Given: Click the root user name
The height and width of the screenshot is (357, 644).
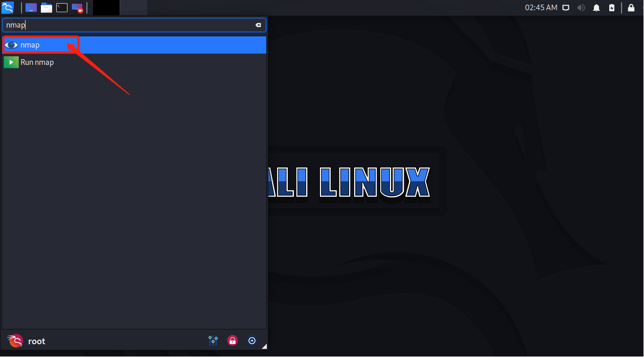Looking at the screenshot, I should coord(37,341).
